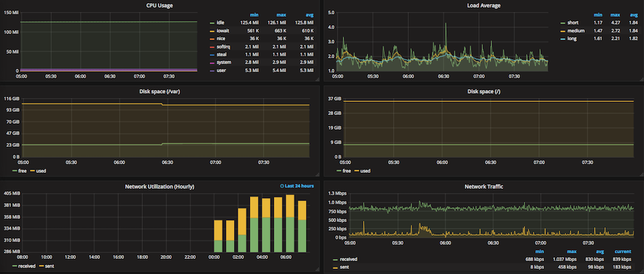Click the sent max value 458 kbps

pos(566,267)
